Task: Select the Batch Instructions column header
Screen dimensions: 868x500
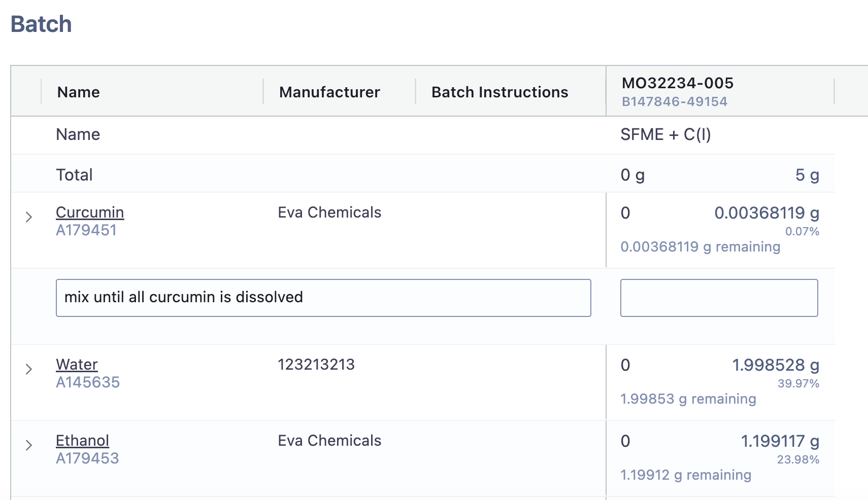Action: 499,92
